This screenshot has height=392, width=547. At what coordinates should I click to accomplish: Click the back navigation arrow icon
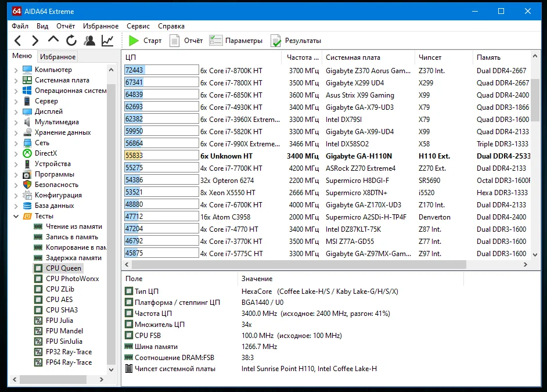tap(18, 41)
